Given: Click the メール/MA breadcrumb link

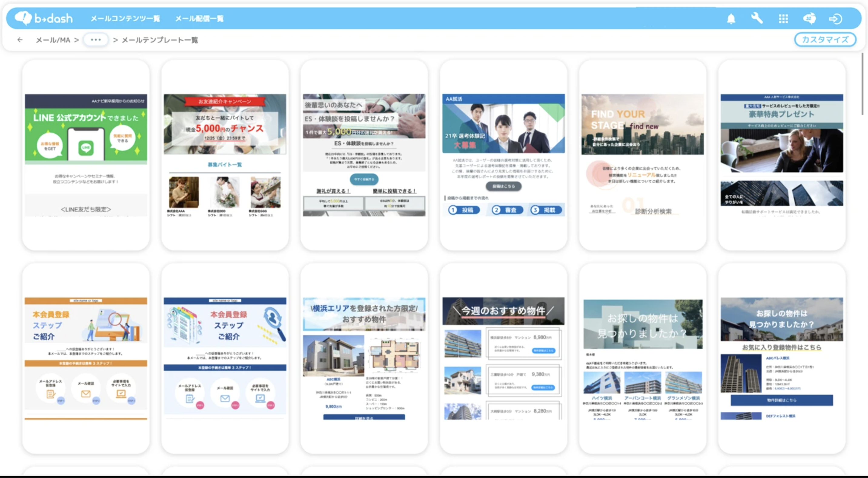Looking at the screenshot, I should [x=53, y=40].
